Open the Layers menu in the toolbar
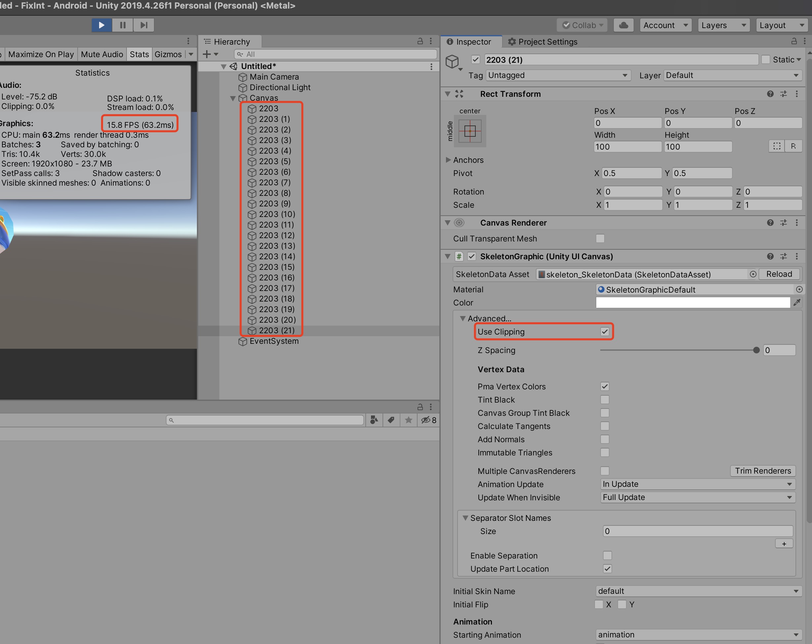812x644 pixels. pyautogui.click(x=723, y=25)
